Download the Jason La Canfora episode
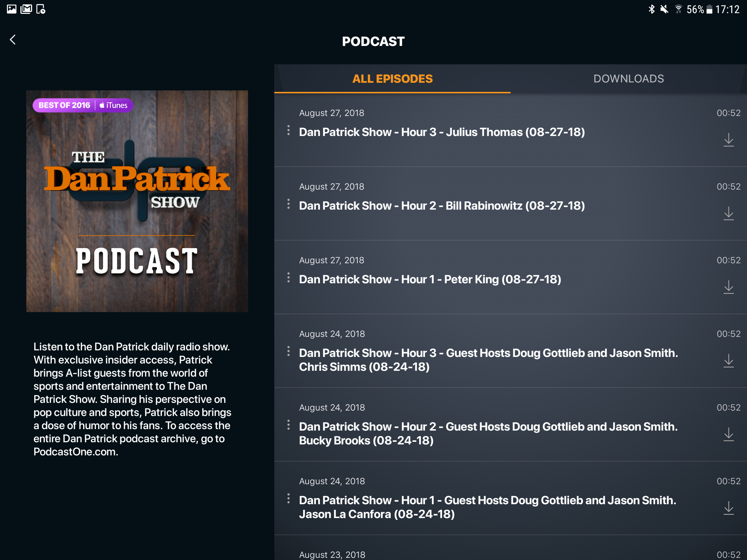747x560 pixels. 728,508
